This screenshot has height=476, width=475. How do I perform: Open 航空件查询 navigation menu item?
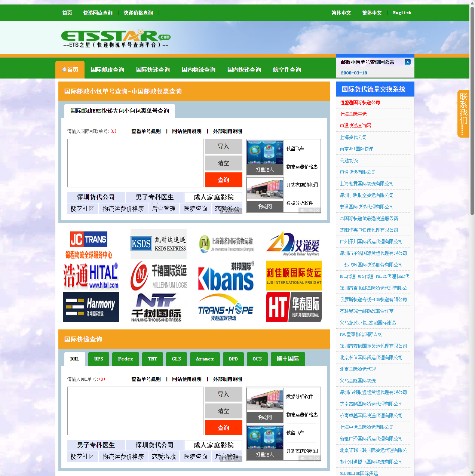click(x=287, y=70)
